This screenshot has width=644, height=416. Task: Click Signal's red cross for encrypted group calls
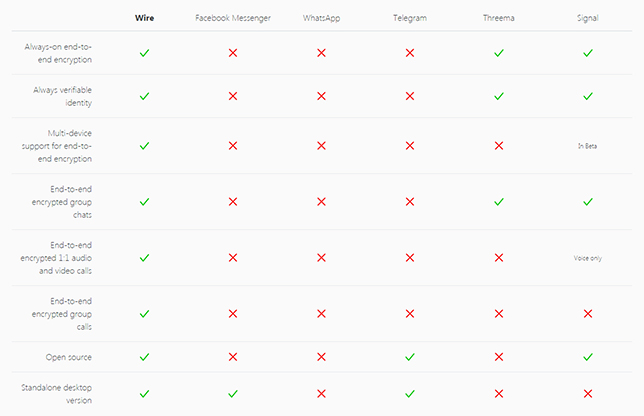pos(588,314)
